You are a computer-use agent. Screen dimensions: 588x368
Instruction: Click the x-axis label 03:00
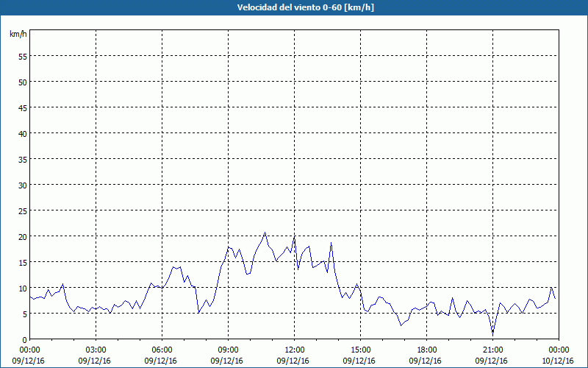96,350
